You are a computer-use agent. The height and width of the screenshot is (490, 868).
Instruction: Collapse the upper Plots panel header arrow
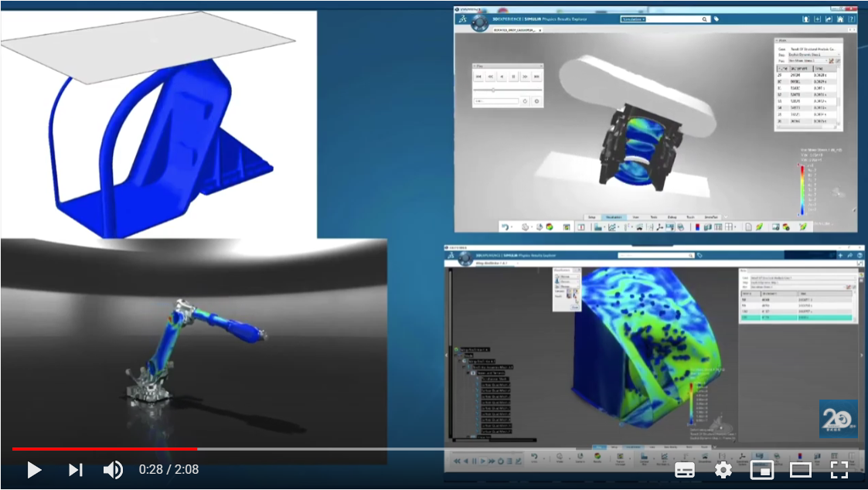click(x=778, y=40)
